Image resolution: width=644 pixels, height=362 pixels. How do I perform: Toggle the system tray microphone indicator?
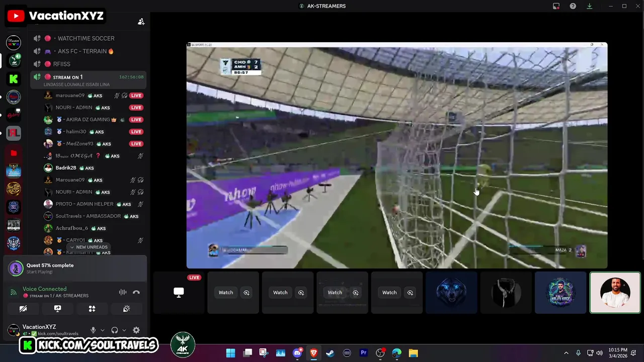click(x=578, y=353)
